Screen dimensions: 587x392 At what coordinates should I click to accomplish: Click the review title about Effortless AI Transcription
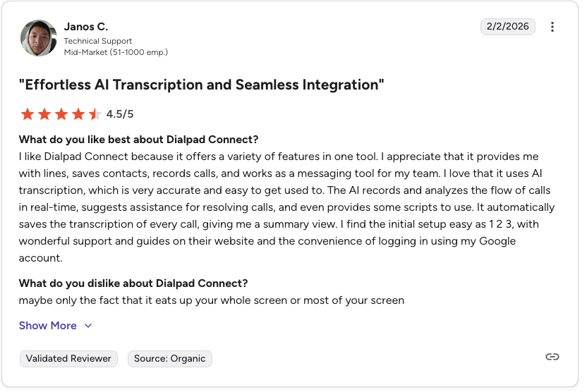[x=201, y=85]
